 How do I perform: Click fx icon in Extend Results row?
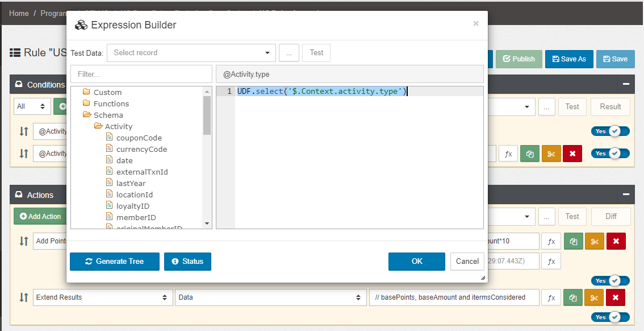click(551, 297)
